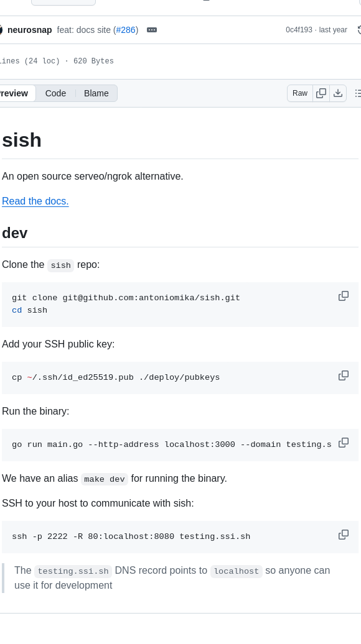
Task: Open the commit history clock icon
Action: point(359,29)
